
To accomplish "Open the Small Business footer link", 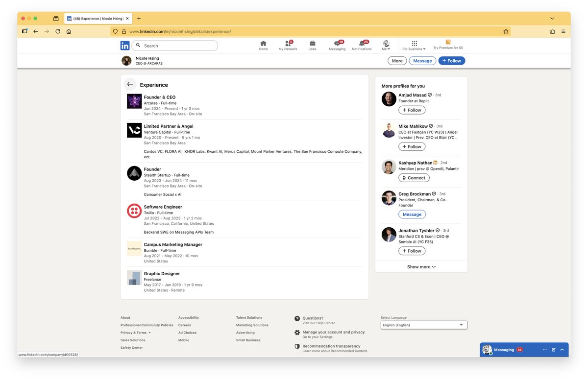I will (x=247, y=340).
